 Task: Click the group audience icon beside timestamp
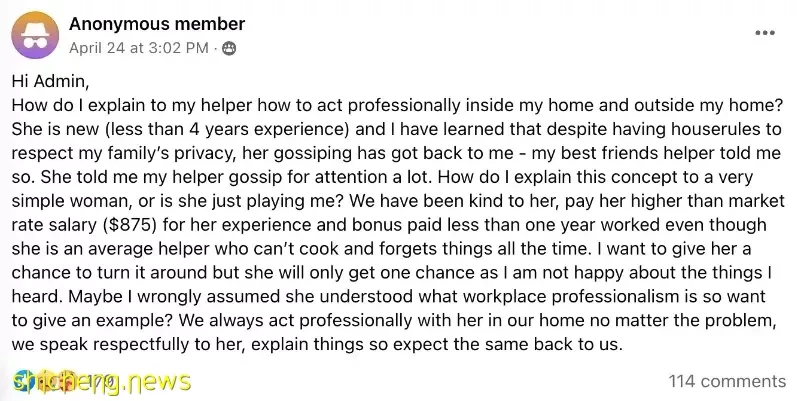[x=229, y=49]
